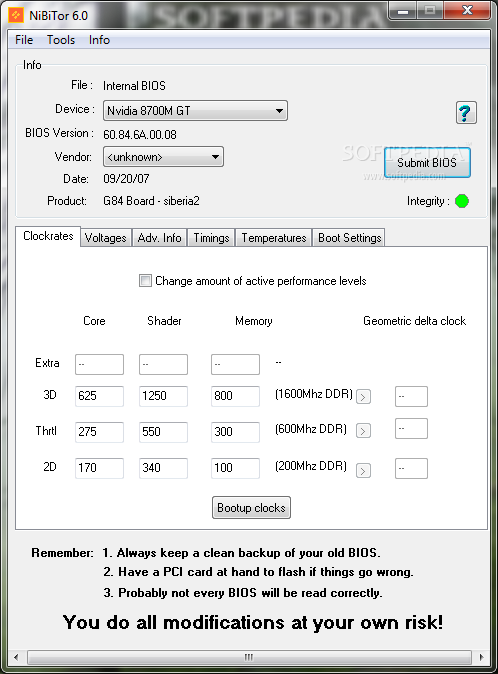Open the Device dropdown Nvidia 8700M GT
Viewport: 498px width, 674px height.
point(195,111)
